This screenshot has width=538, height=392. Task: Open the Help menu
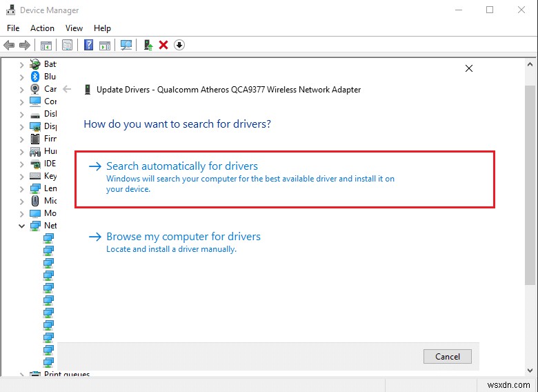[102, 28]
